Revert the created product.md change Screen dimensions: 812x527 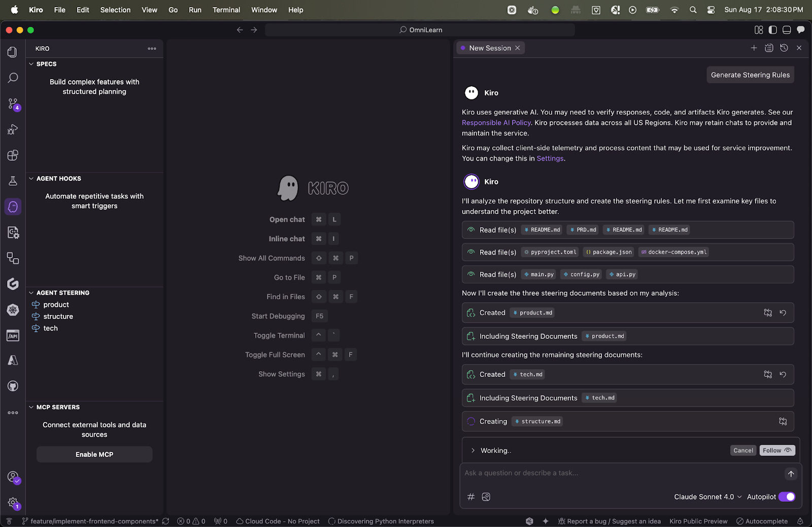click(783, 313)
